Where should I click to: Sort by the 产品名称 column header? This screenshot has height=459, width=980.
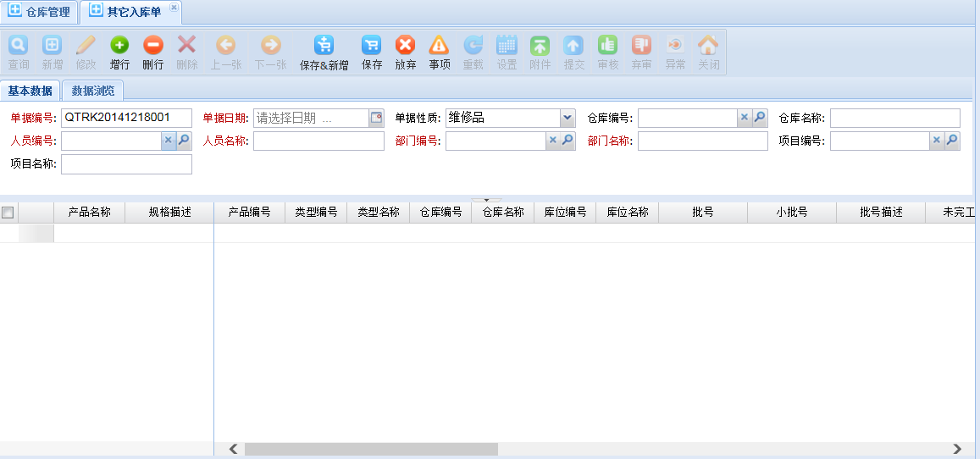pyautogui.click(x=89, y=213)
